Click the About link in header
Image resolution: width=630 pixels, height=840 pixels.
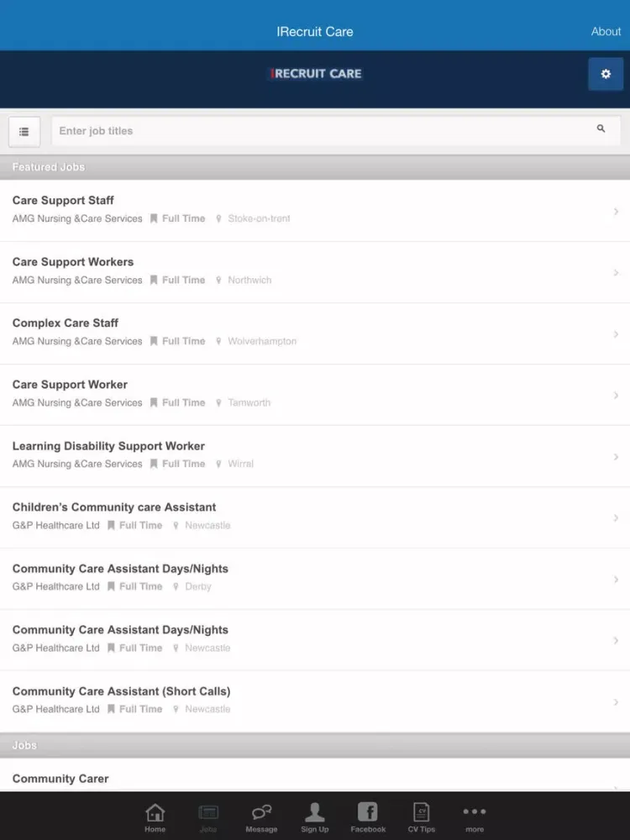(606, 32)
